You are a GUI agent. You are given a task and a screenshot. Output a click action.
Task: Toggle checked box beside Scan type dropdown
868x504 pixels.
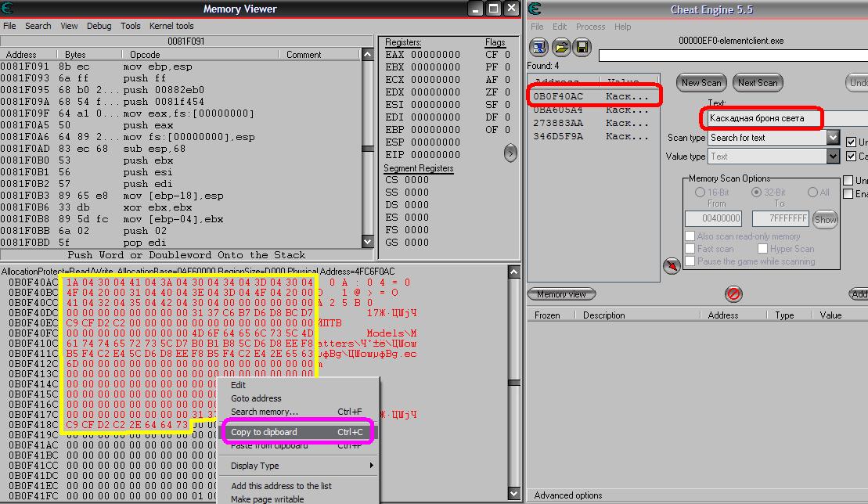point(852,142)
